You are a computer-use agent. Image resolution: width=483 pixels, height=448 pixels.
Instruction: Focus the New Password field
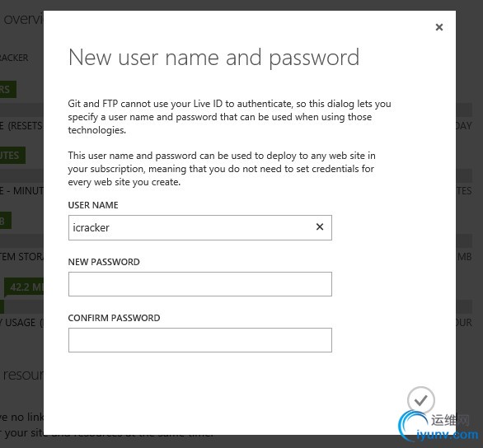point(200,284)
